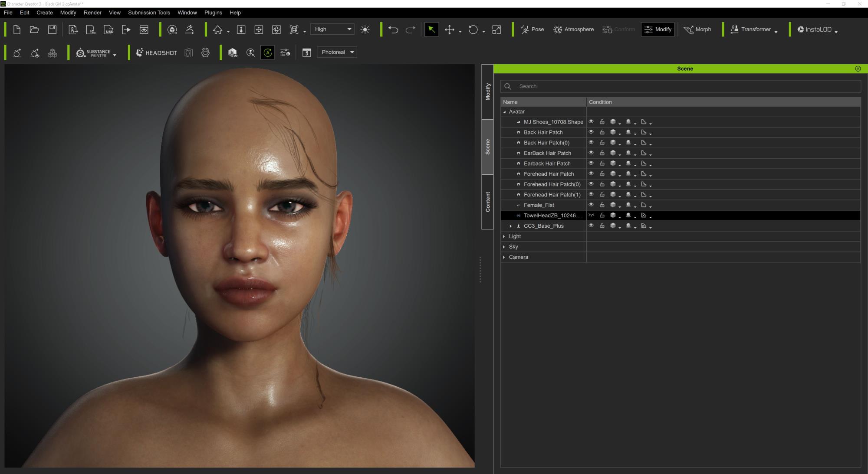The height and width of the screenshot is (474, 868).
Task: Toggle visibility of CC3_Base_Plus
Action: point(591,226)
